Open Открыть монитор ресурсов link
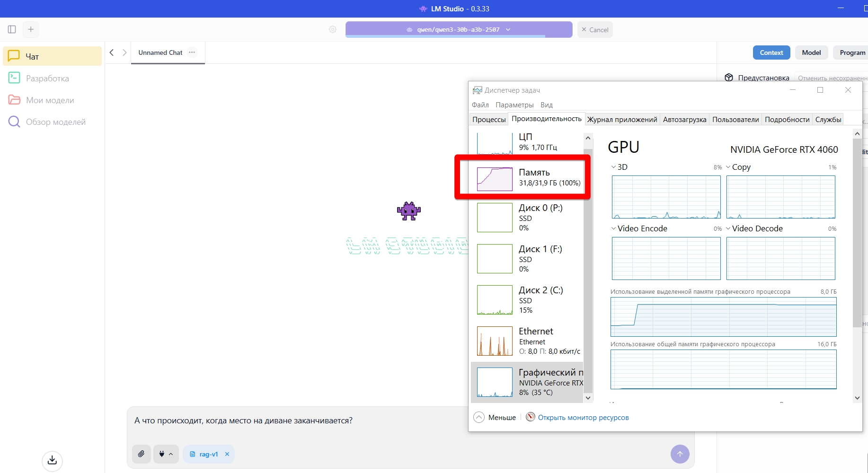The width and height of the screenshot is (868, 473). coord(583,418)
